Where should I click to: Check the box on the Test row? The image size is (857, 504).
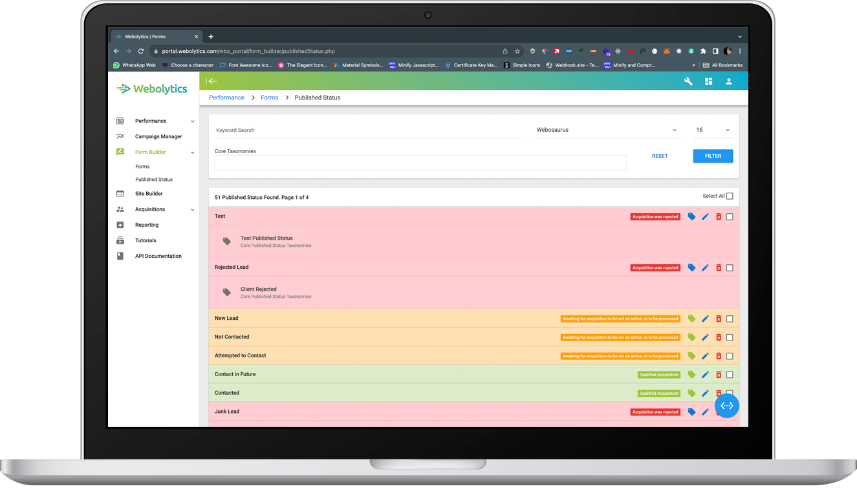[730, 216]
